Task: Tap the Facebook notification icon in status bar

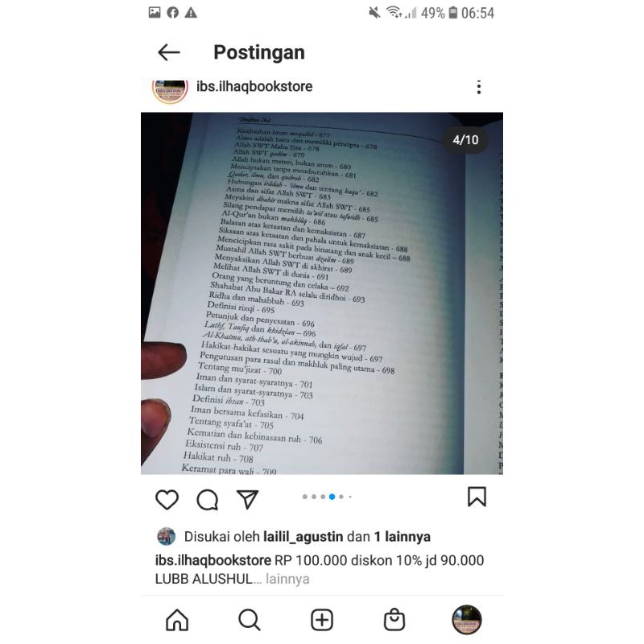Action: click(x=172, y=13)
